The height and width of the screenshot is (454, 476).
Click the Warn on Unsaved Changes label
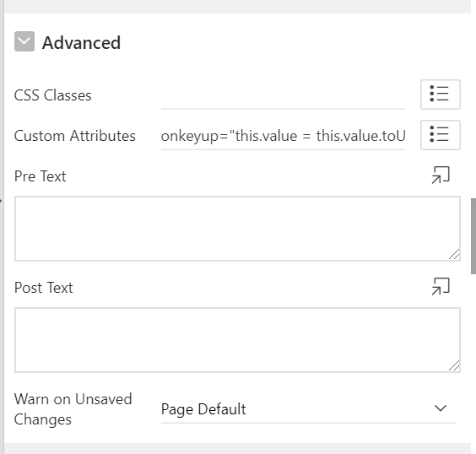click(x=73, y=409)
